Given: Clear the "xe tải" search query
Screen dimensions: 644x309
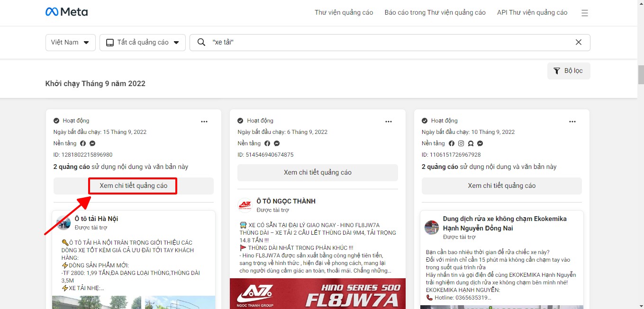Looking at the screenshot, I should point(579,42).
